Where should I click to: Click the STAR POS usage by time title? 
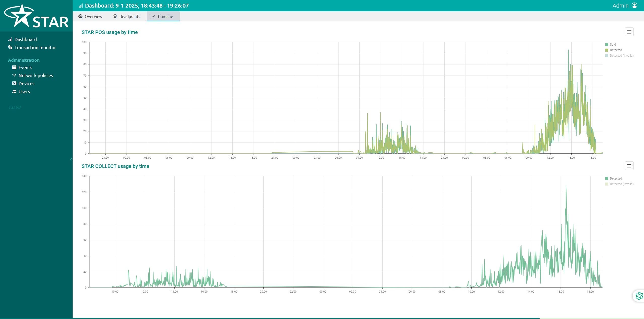(110, 32)
